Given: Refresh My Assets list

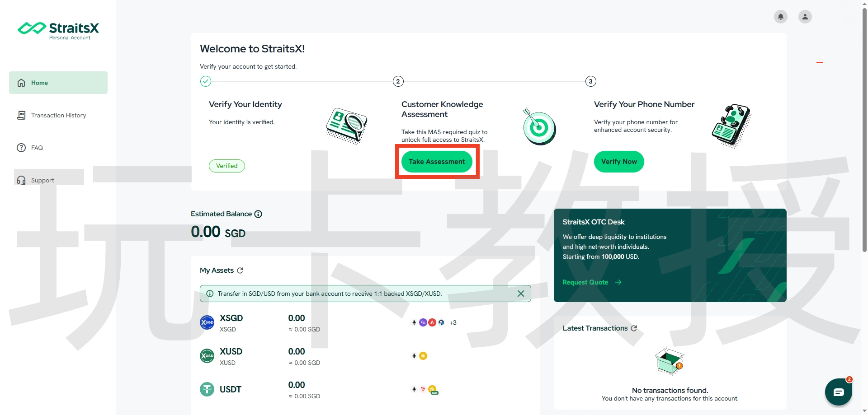Looking at the screenshot, I should click(240, 270).
